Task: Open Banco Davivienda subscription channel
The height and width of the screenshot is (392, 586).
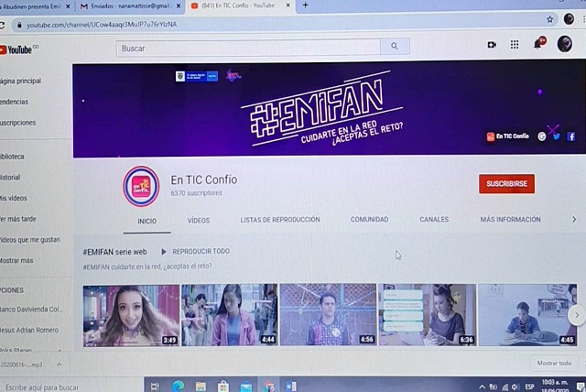Action: tap(31, 310)
